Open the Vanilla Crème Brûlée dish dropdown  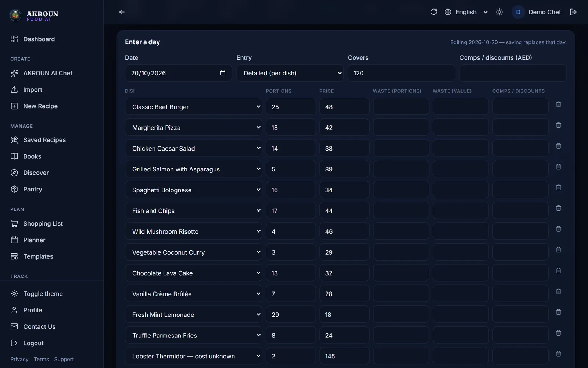[193, 294]
